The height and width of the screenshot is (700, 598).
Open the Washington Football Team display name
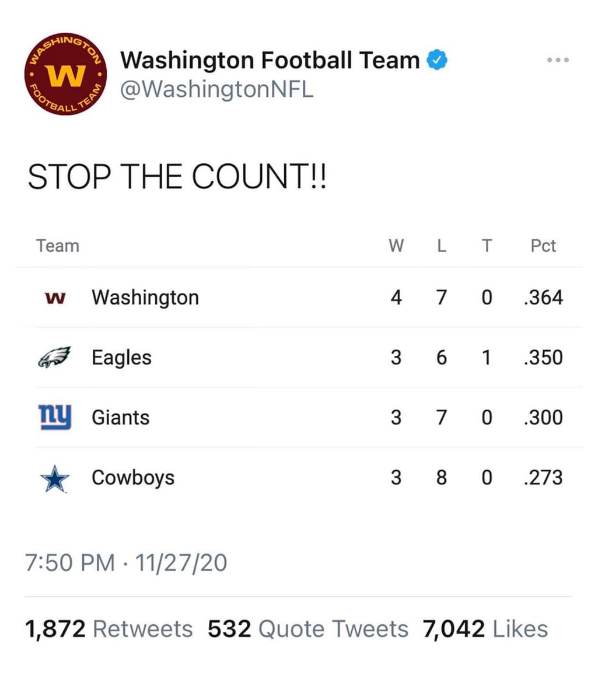click(x=270, y=60)
